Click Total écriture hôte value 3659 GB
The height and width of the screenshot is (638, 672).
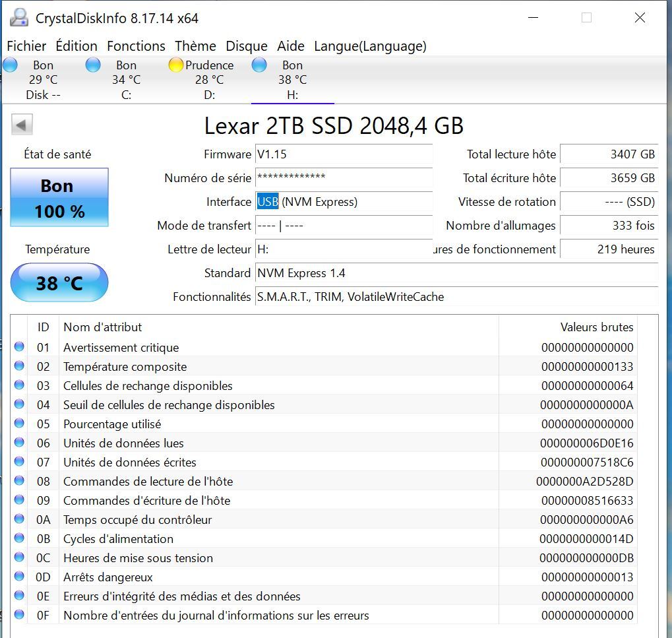[609, 178]
